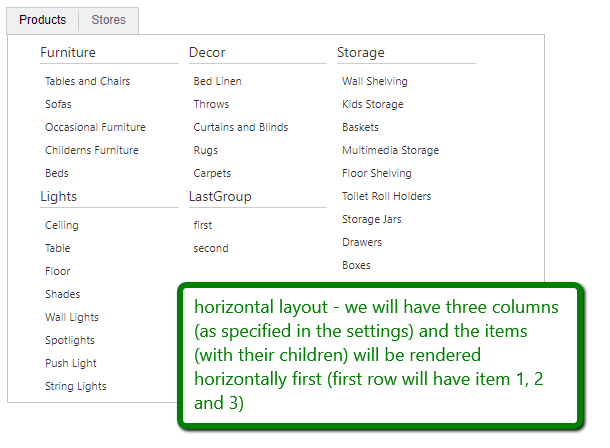Open the String Lights link
The image size is (610, 448).
click(76, 386)
